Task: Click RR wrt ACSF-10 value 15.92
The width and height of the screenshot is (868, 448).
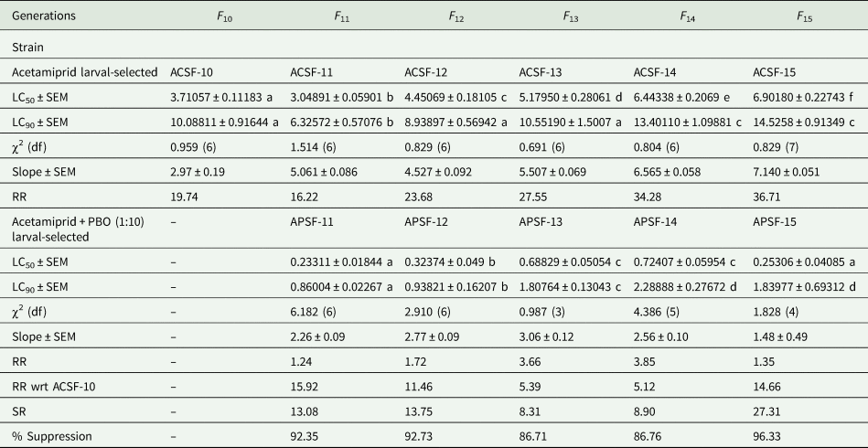Action: coord(301,387)
